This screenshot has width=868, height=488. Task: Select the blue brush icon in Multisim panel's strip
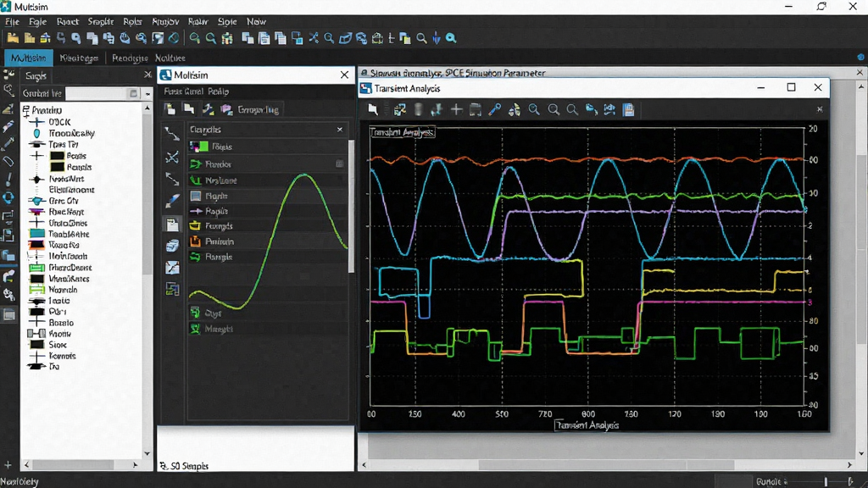pos(172,202)
